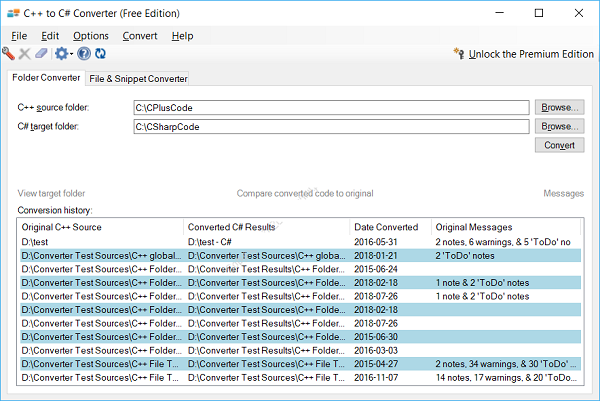Click the delete X toolbar icon
Image resolution: width=600 pixels, height=401 pixels.
pos(24,54)
